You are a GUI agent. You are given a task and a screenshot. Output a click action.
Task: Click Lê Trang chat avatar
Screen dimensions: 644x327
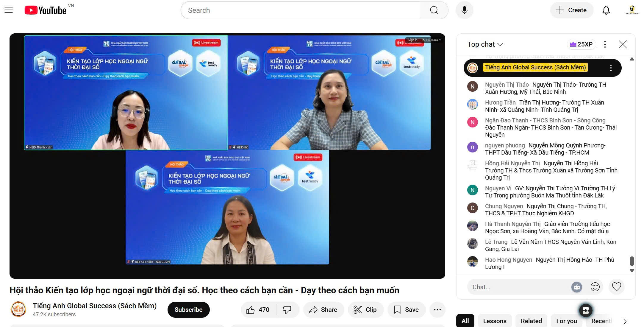(473, 244)
